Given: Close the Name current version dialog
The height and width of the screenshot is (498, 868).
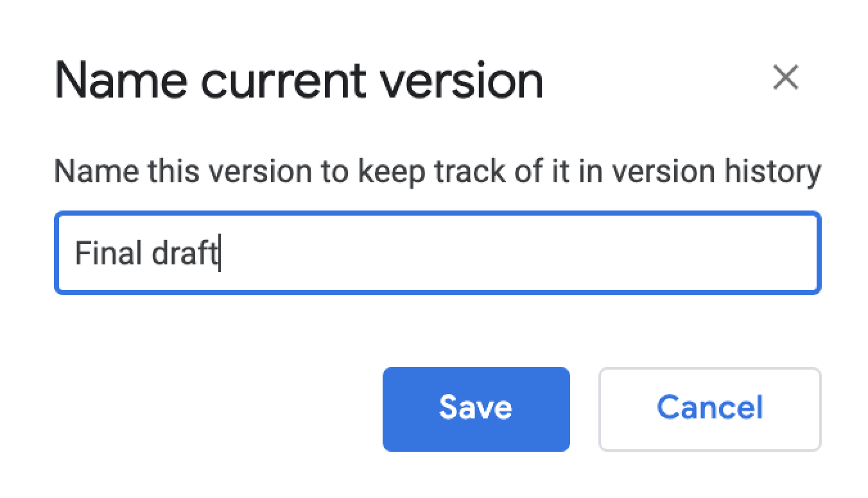Looking at the screenshot, I should (x=787, y=78).
